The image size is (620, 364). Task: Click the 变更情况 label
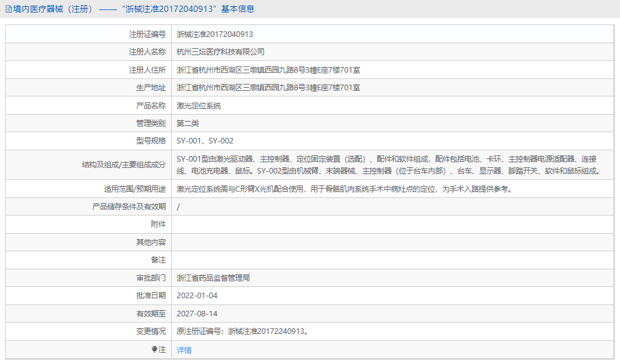click(151, 331)
